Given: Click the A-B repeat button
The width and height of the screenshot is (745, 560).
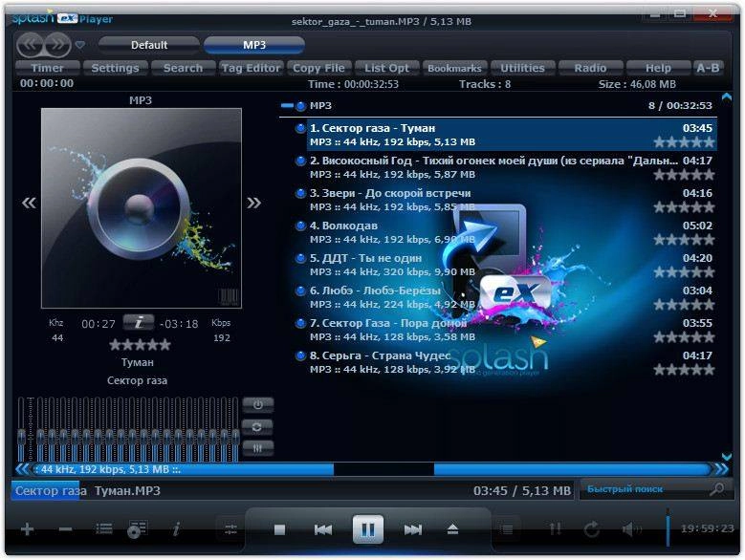Looking at the screenshot, I should 708,68.
